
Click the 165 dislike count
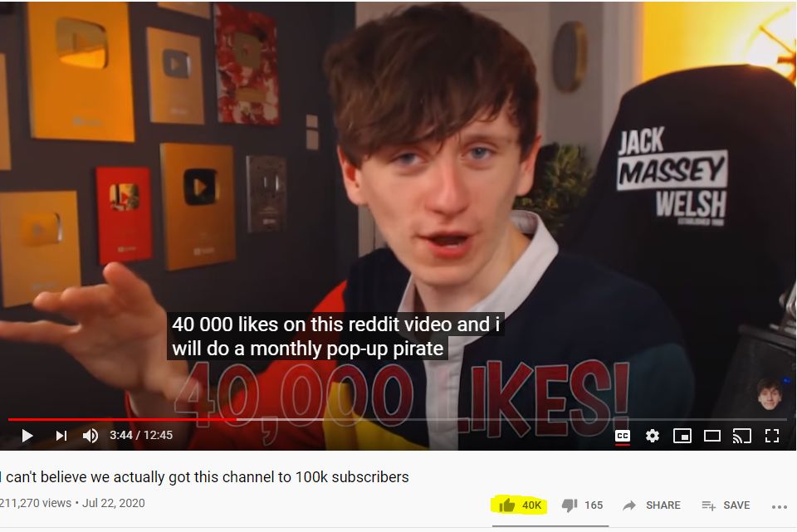pos(593,505)
